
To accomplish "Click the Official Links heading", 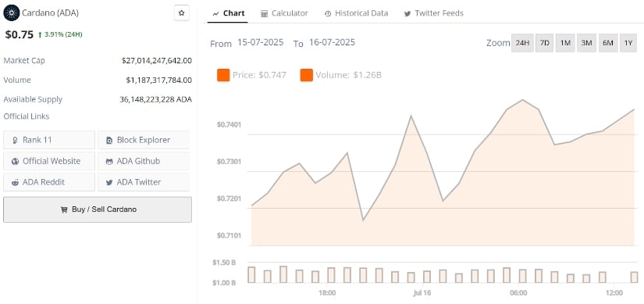I will coord(27,116).
